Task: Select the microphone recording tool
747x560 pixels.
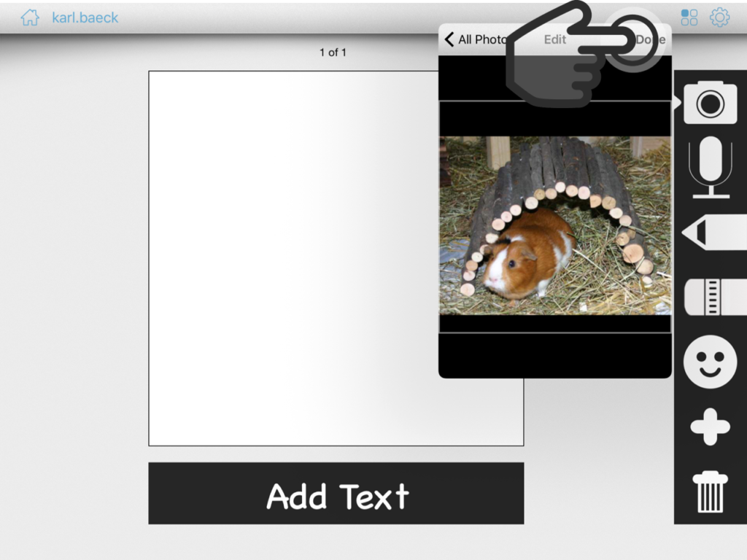Action: pos(711,167)
